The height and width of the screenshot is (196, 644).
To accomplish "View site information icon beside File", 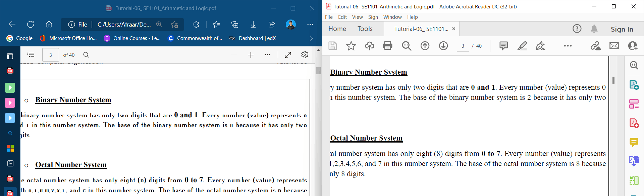I will [71, 25].
